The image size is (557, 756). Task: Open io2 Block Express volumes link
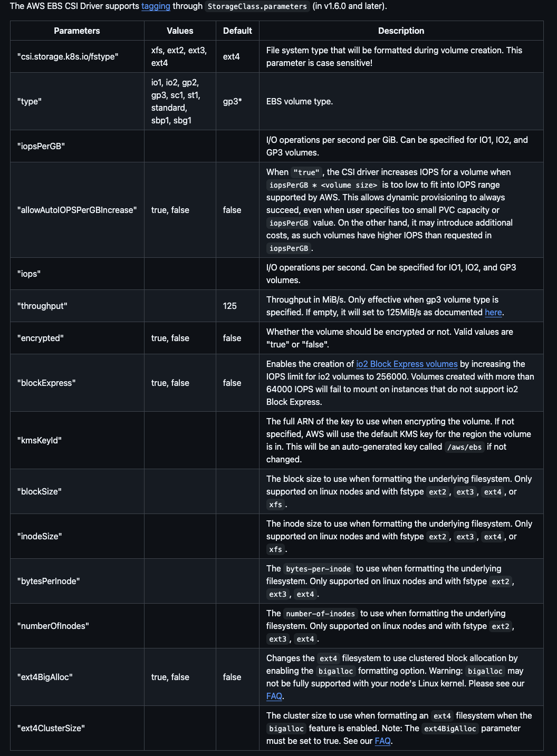coord(407,364)
